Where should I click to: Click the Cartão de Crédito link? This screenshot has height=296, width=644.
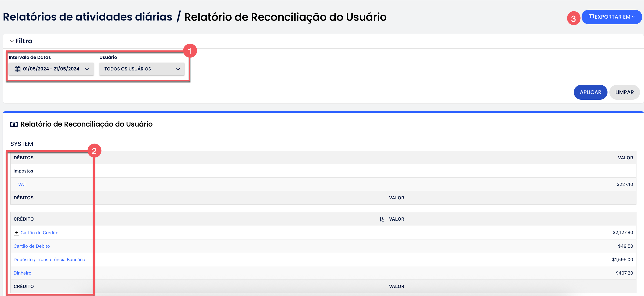point(40,233)
